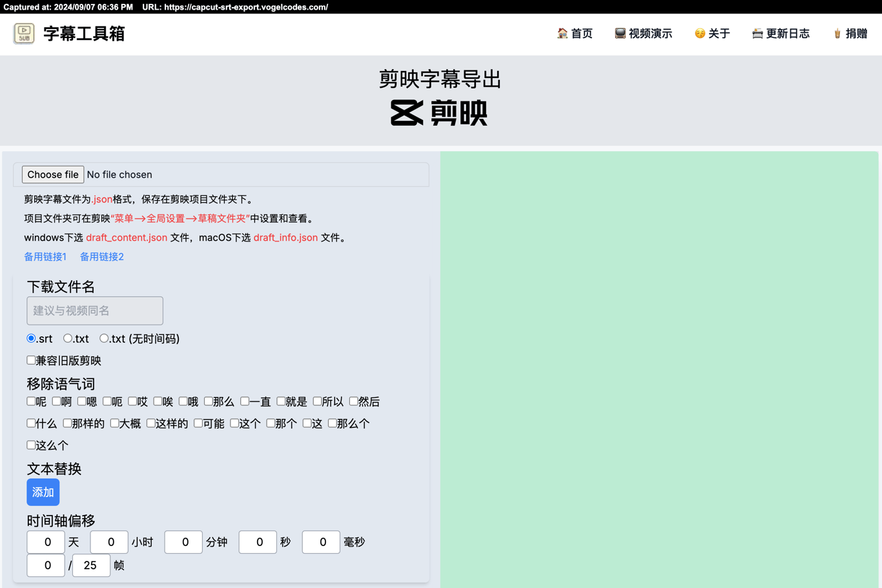This screenshot has height=588, width=882.
Task: Select the .txt format radio button
Action: point(68,338)
